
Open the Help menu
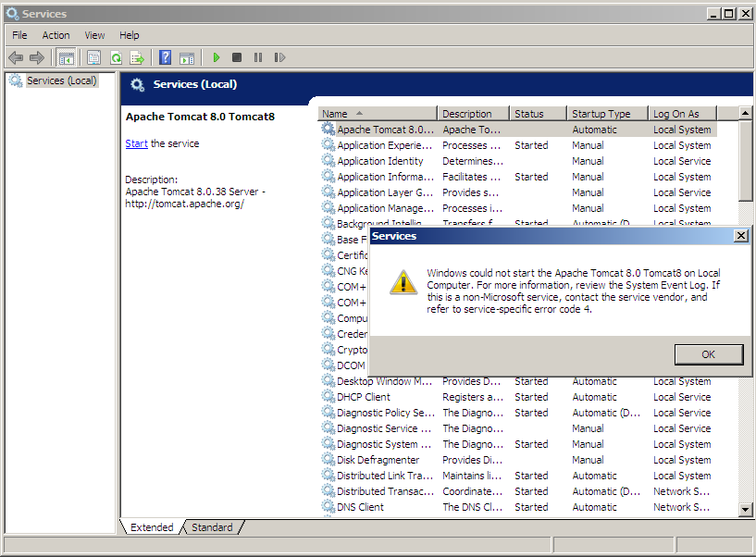pos(130,35)
